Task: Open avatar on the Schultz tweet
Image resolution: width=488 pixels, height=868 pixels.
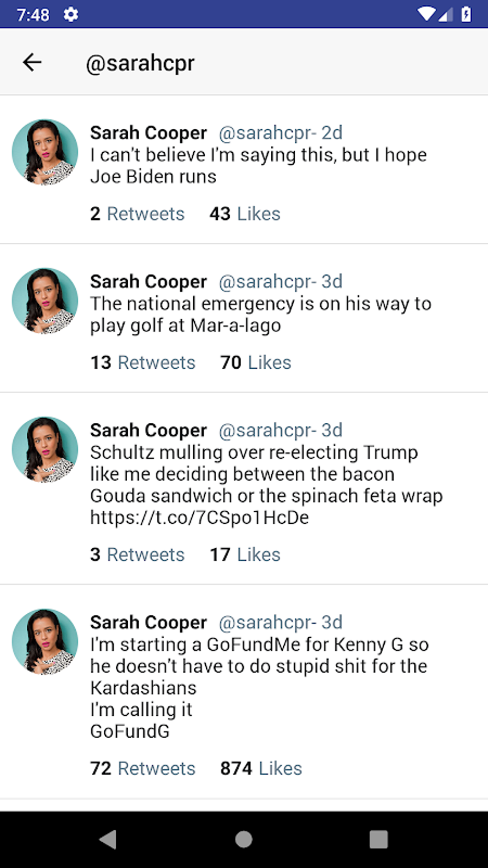Action: pos(45,450)
